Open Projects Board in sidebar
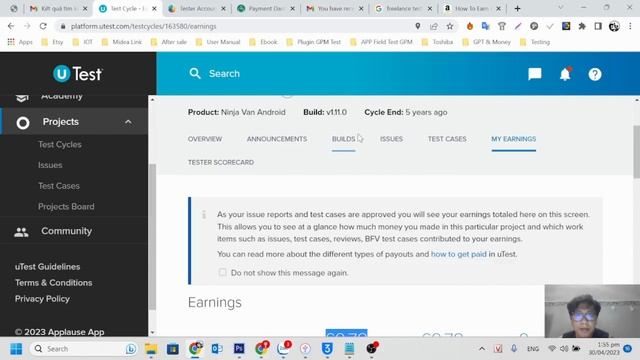Screen dimensions: 640x360 pyautogui.click(x=66, y=207)
